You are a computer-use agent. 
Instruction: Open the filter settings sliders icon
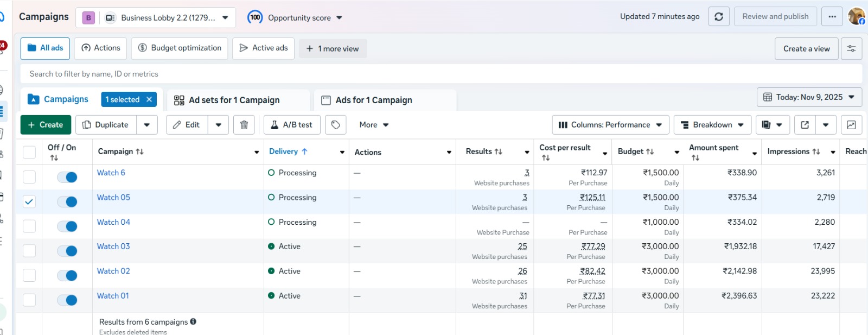tap(851, 49)
